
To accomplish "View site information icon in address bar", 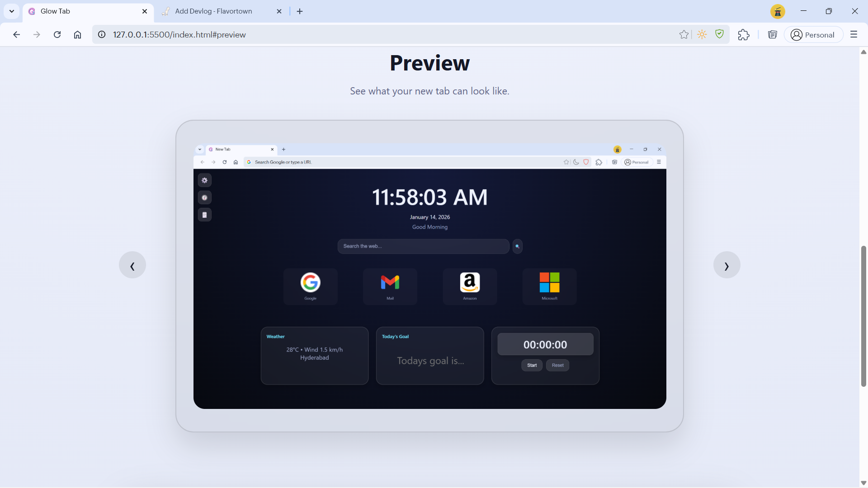I will tap(102, 35).
